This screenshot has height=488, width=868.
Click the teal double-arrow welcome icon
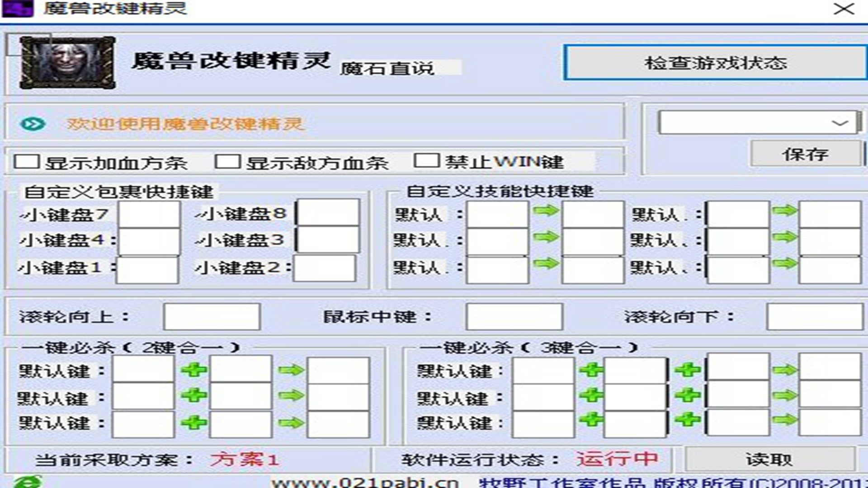point(33,124)
